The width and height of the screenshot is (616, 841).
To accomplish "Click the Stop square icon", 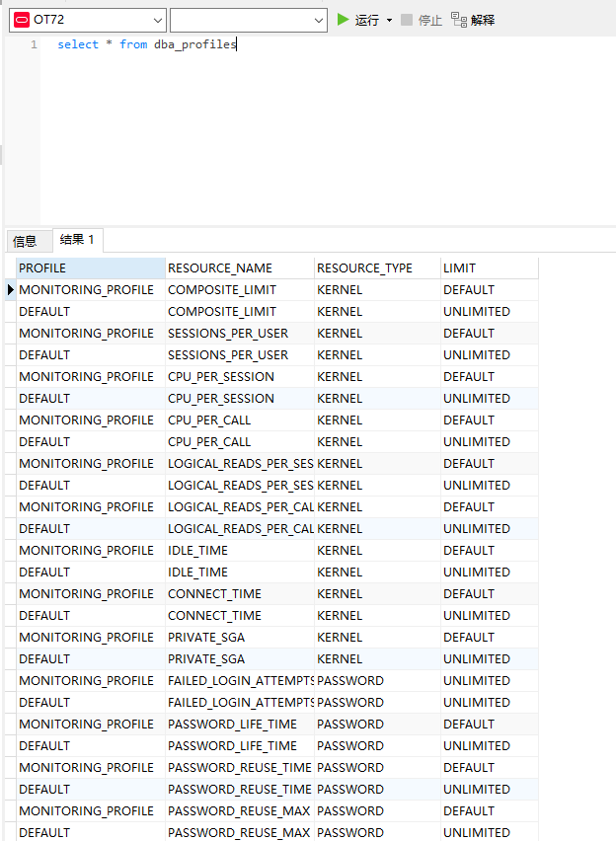I will coord(407,20).
